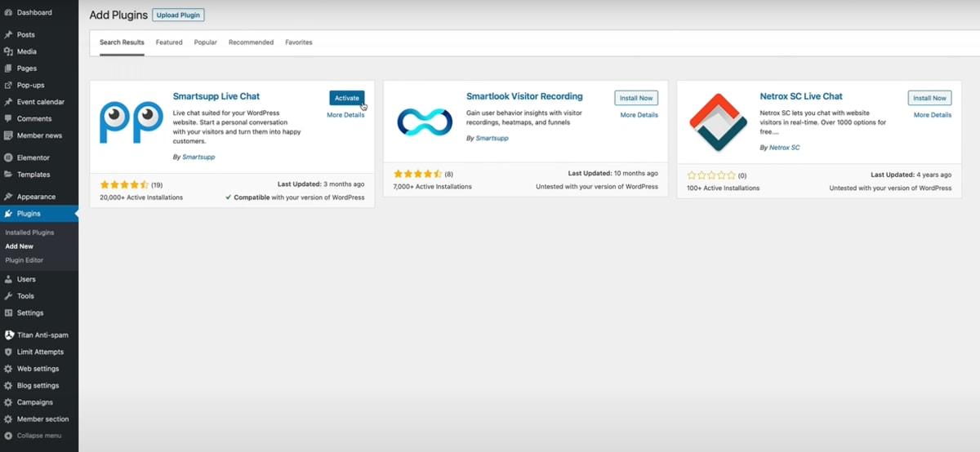The height and width of the screenshot is (452, 980).
Task: Click the Templates folder icon
Action: pos(8,175)
